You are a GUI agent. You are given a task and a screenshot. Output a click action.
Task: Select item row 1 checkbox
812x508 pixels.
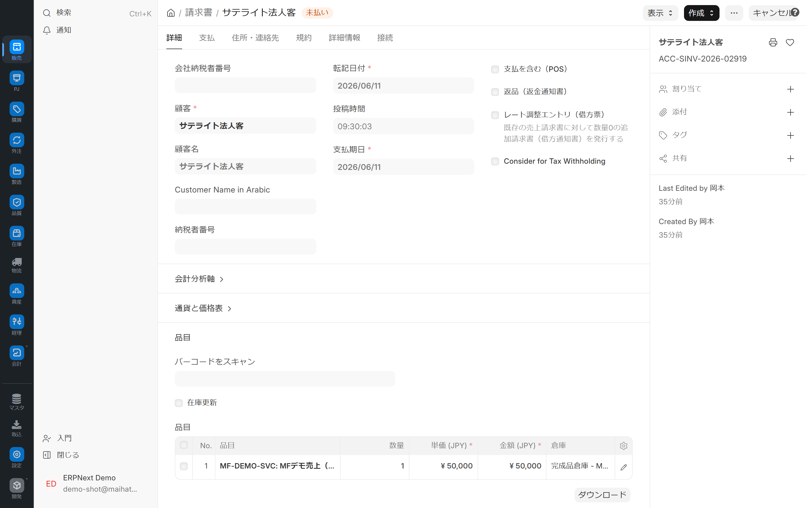pos(184,466)
